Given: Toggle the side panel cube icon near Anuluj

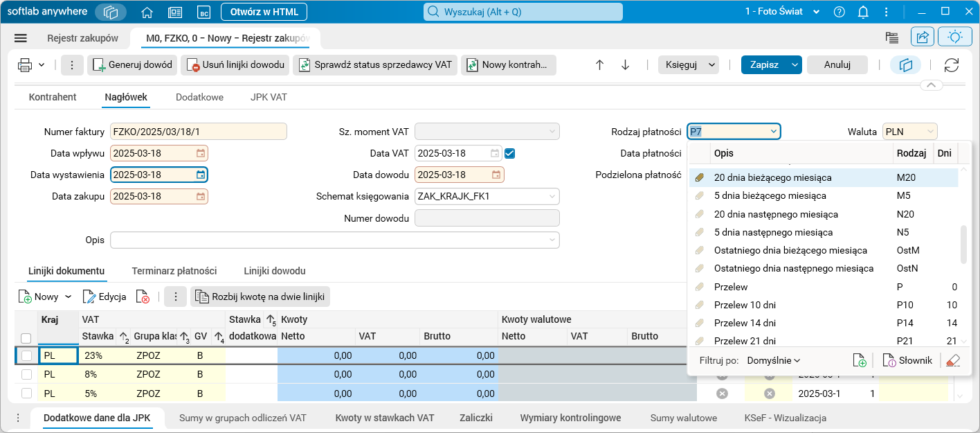Looking at the screenshot, I should point(905,65).
